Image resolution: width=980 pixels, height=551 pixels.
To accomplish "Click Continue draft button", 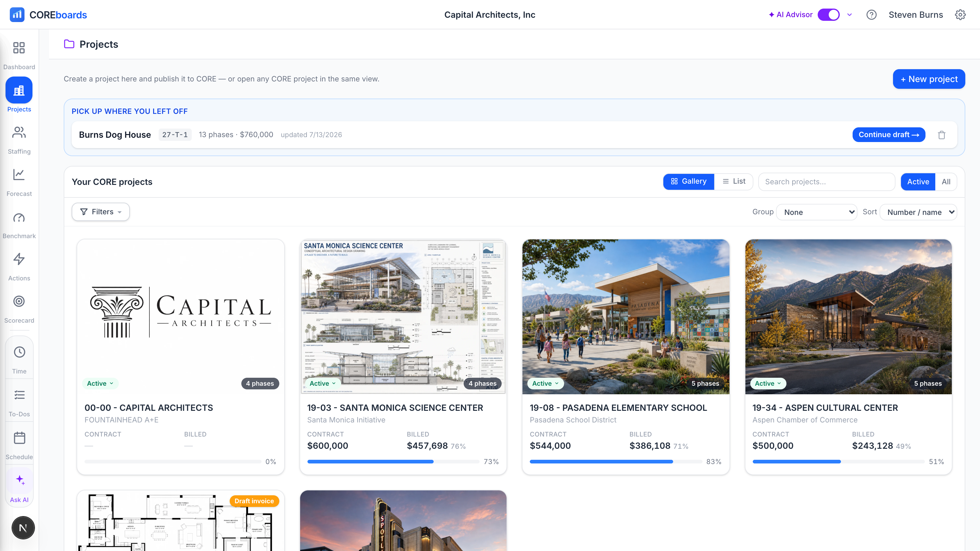I will pos(889,135).
